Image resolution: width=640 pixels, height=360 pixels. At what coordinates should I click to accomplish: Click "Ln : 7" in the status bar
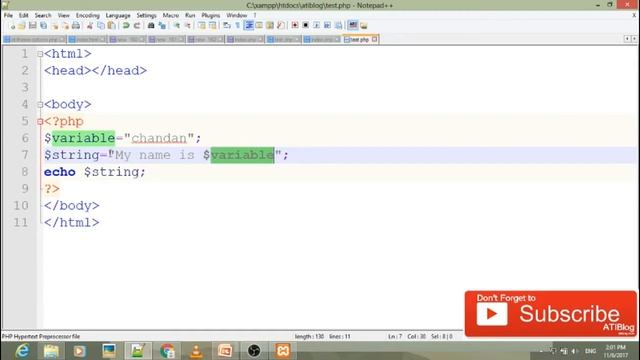point(395,337)
